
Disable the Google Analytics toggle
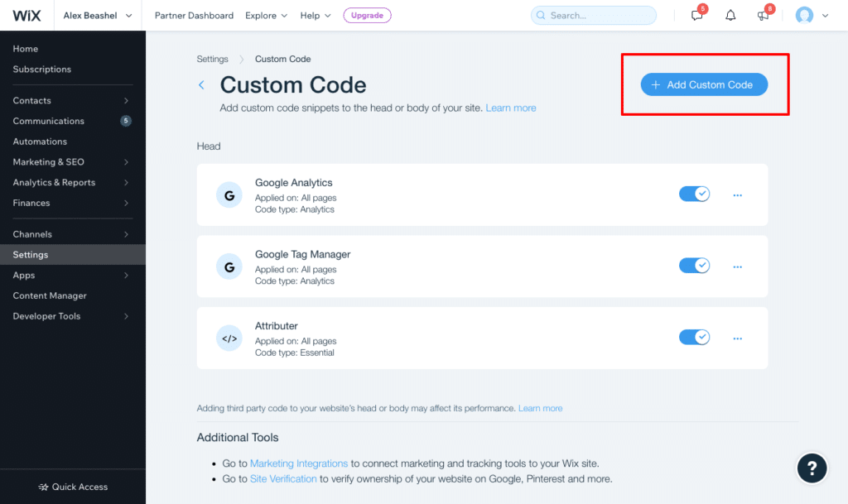coord(695,194)
